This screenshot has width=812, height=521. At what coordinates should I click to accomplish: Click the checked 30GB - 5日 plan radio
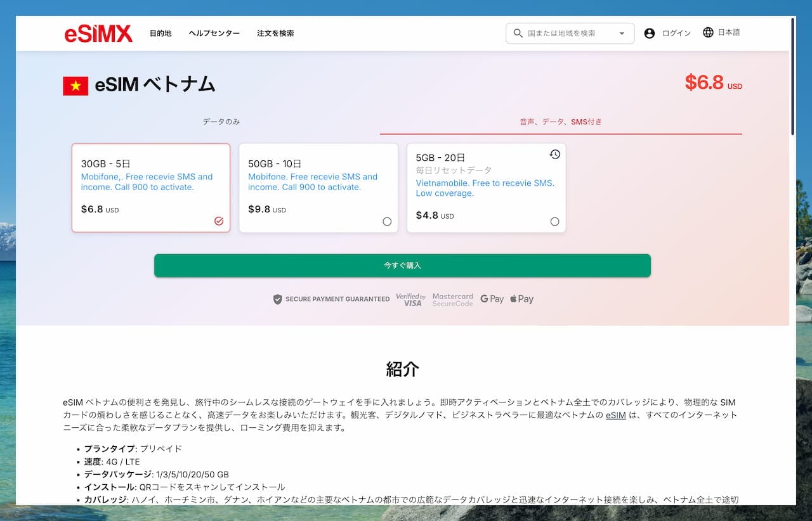pyautogui.click(x=219, y=221)
